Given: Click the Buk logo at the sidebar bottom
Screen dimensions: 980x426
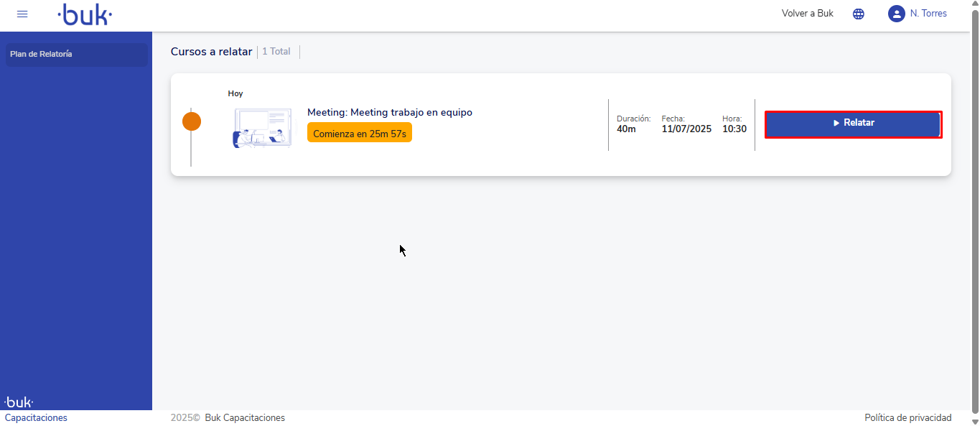Looking at the screenshot, I should [19, 402].
